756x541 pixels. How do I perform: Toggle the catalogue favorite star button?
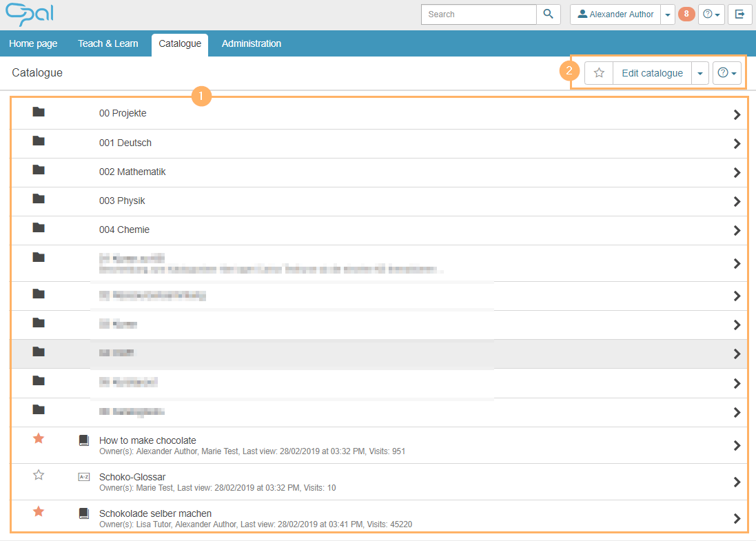tap(599, 73)
